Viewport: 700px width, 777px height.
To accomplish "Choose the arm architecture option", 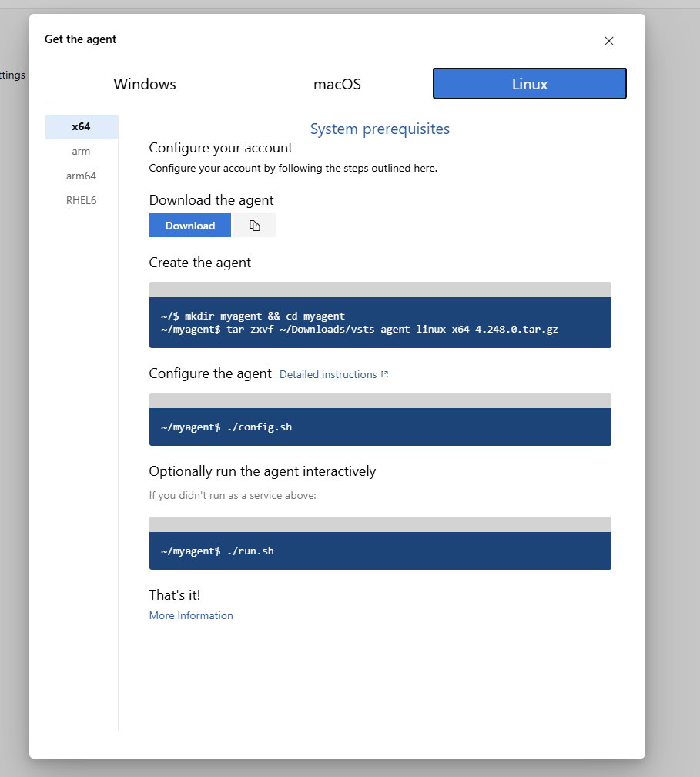I will tap(82, 151).
